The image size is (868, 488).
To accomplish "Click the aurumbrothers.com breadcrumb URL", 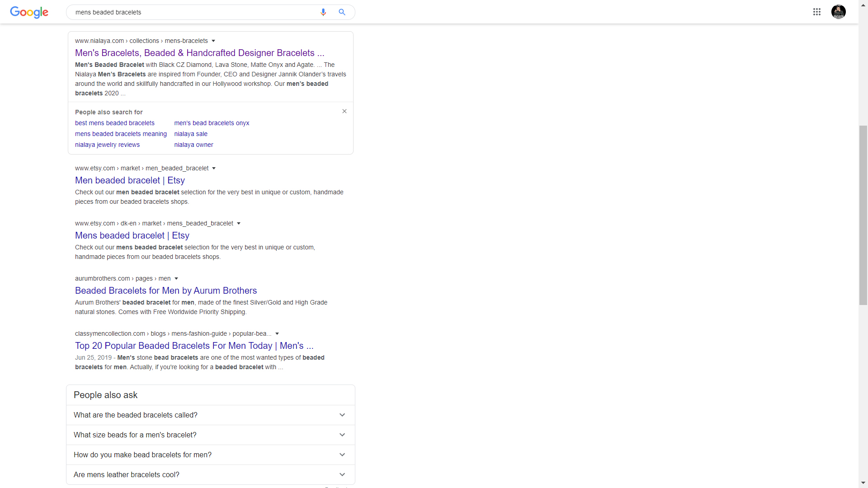I will click(x=123, y=278).
